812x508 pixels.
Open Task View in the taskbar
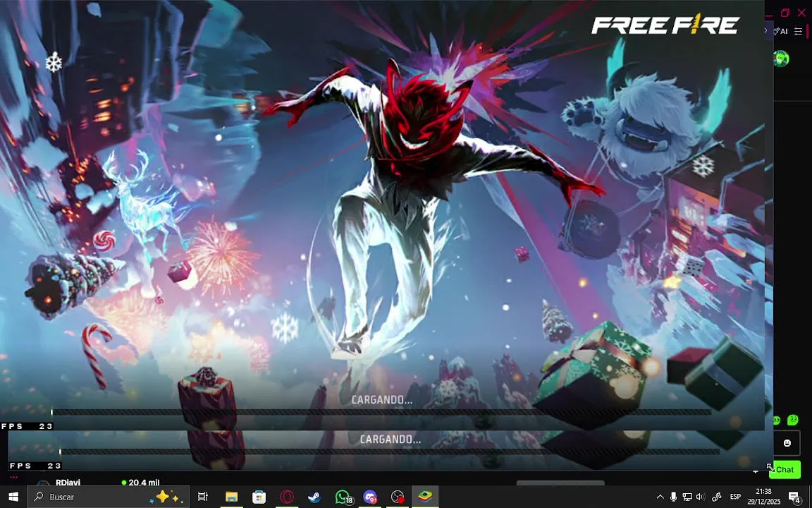tap(203, 497)
